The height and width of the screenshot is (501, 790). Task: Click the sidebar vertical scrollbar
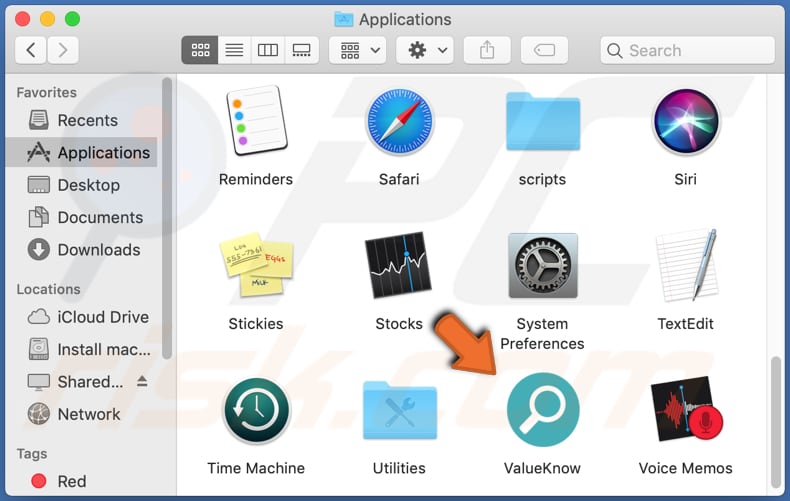[167, 218]
